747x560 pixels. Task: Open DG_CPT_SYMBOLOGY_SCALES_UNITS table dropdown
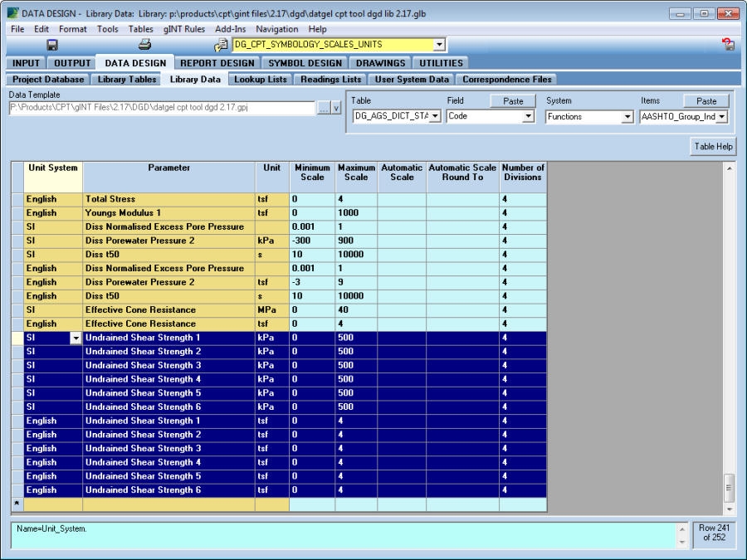pos(439,45)
